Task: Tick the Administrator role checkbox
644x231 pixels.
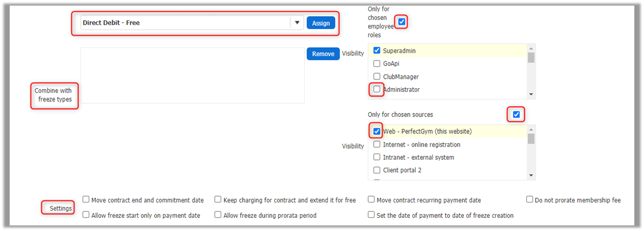Action: [377, 90]
